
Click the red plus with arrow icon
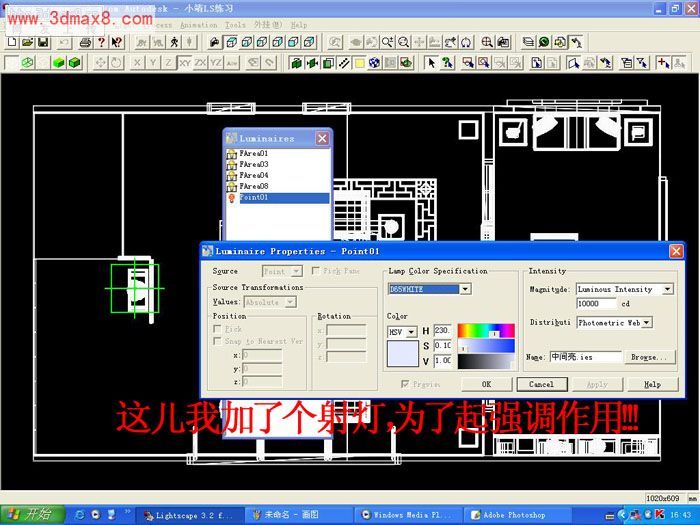663,63
